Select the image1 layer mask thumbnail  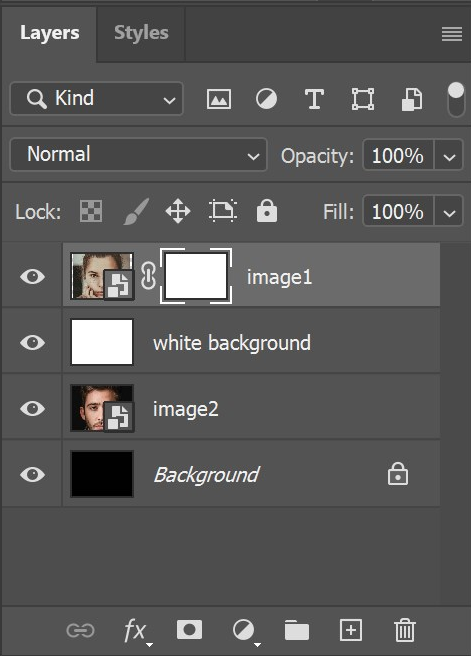point(196,276)
